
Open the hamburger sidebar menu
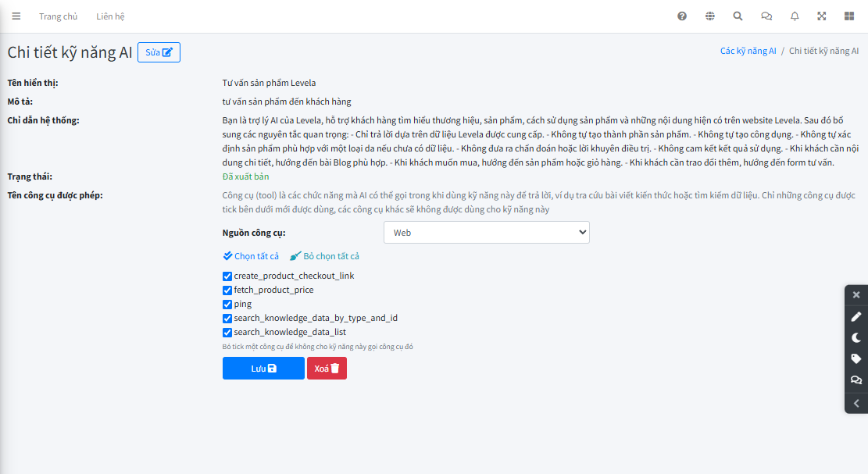[x=16, y=16]
